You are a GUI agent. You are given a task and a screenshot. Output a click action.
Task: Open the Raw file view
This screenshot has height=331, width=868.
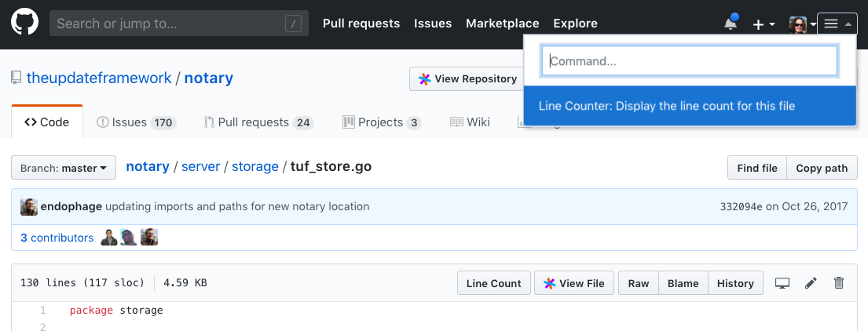coord(639,283)
